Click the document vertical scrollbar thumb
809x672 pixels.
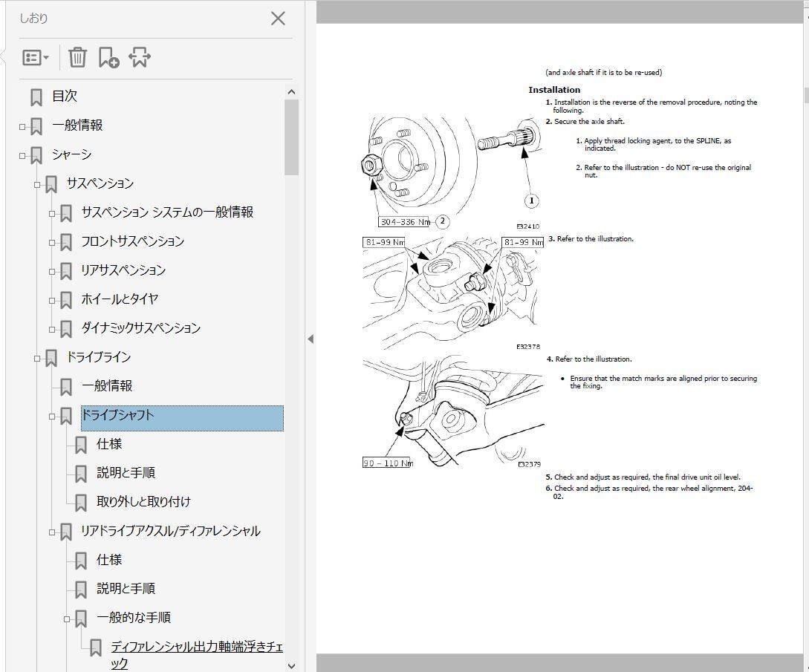click(806, 95)
